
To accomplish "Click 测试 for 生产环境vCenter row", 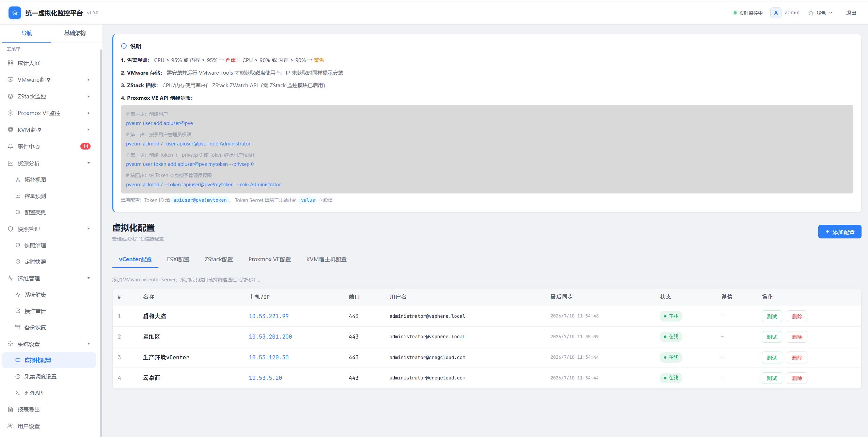I will (772, 358).
